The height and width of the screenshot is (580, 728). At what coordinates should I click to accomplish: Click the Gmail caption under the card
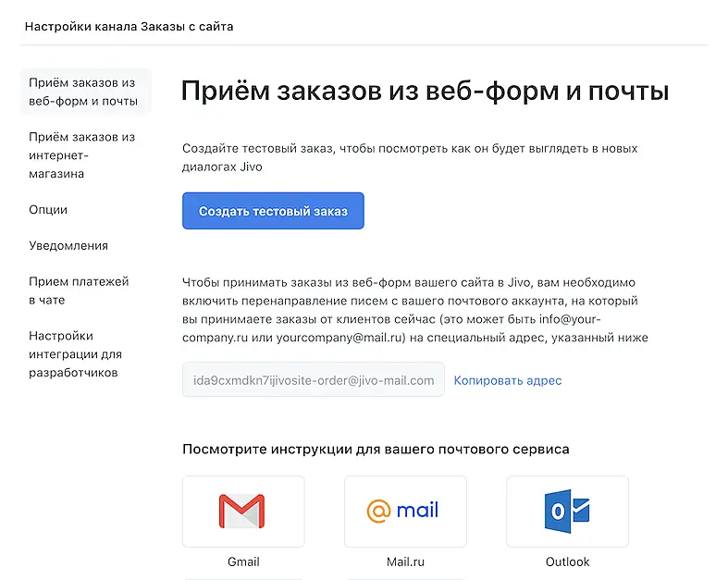pyautogui.click(x=243, y=561)
